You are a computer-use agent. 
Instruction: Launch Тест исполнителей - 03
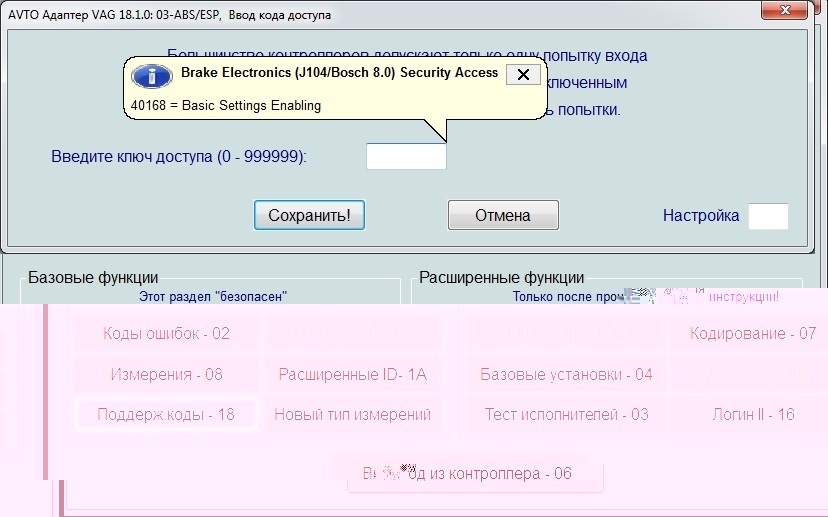pos(566,414)
